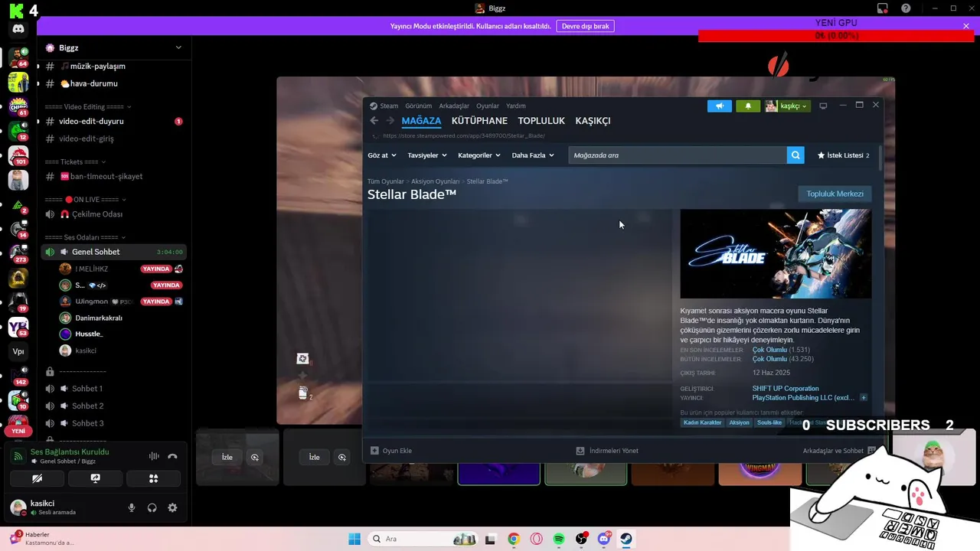Click Discord inbox icon in title bar
The image size is (980, 551).
point(883,8)
